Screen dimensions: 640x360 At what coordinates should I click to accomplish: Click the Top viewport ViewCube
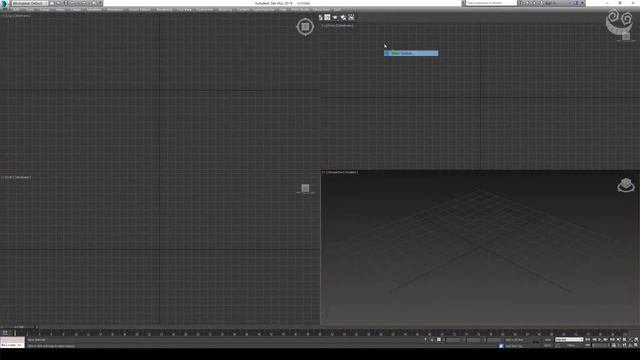[x=305, y=27]
